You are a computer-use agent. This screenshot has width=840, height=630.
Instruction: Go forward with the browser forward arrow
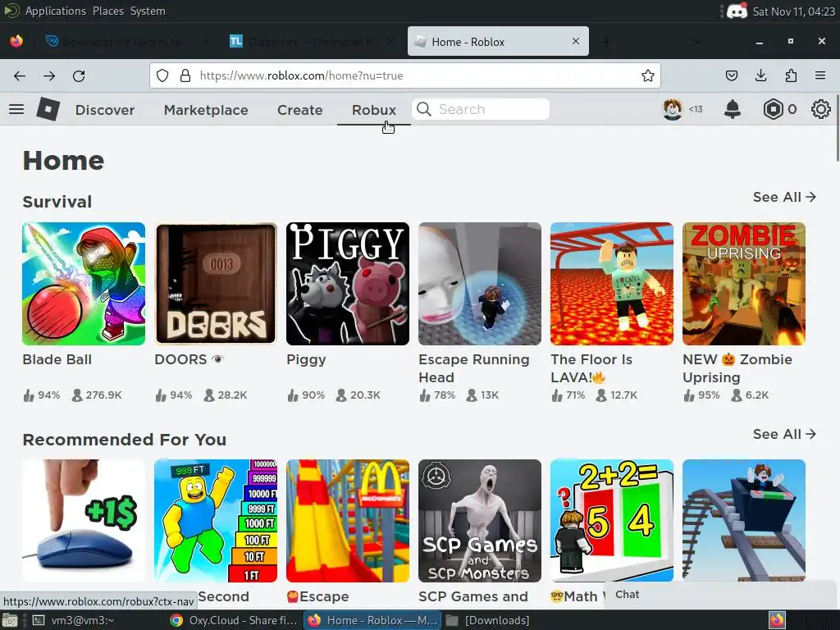point(49,76)
